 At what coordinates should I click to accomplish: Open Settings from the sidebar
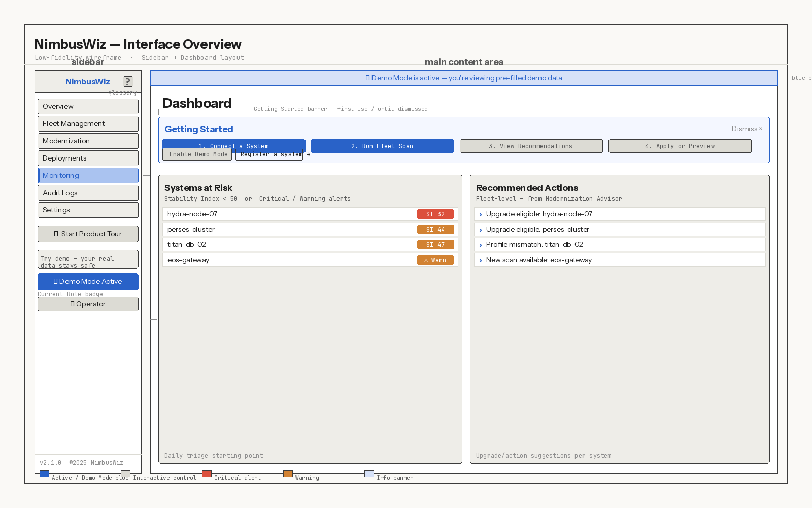tap(88, 210)
